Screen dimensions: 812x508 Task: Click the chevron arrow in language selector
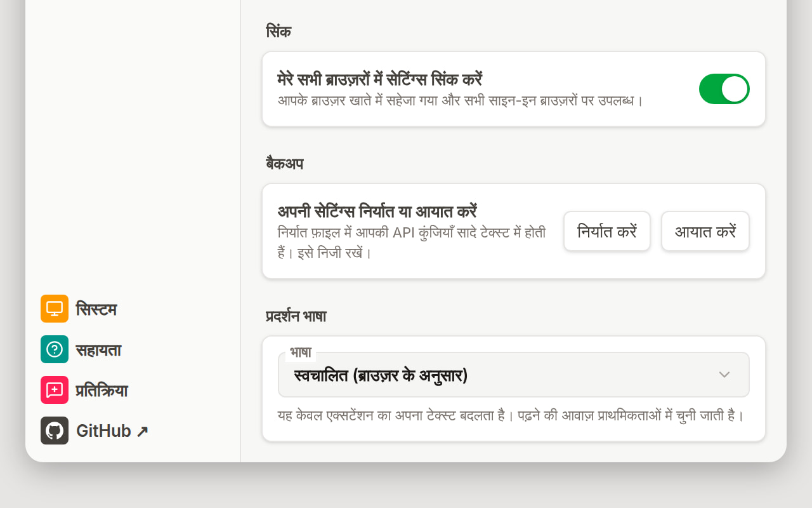coord(724,375)
